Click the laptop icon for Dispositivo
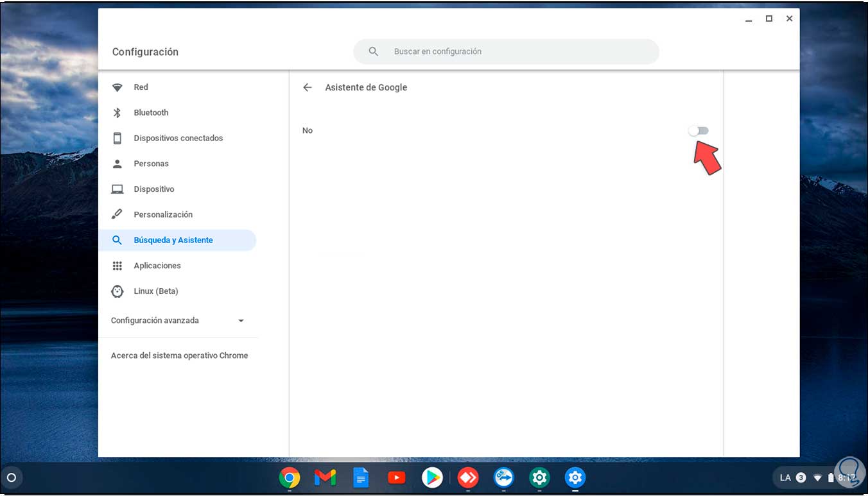 coord(117,189)
